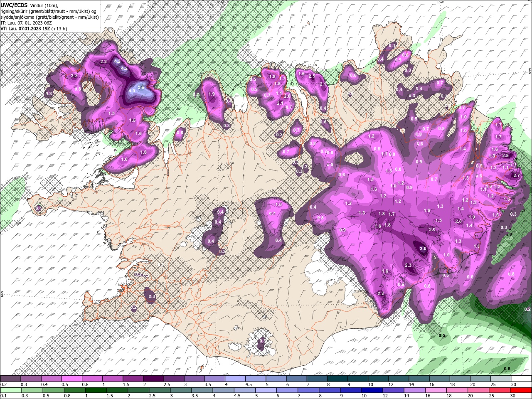This screenshot has height=399, width=532.
Task: Pick the top-row legend swatch labeled 7
Action: (317, 379)
